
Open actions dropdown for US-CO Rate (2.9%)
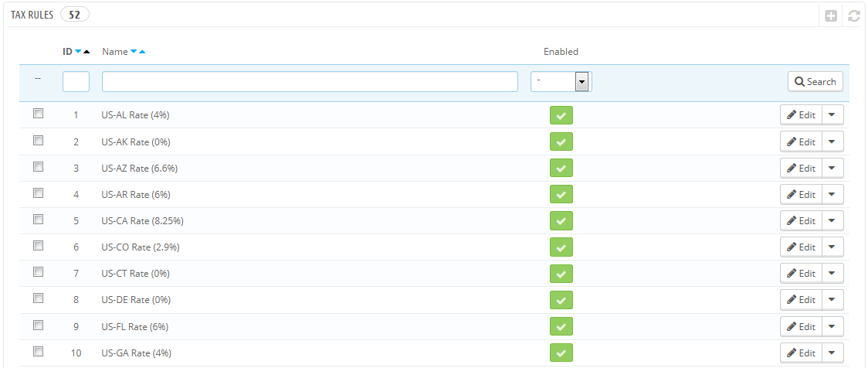pyautogui.click(x=832, y=247)
